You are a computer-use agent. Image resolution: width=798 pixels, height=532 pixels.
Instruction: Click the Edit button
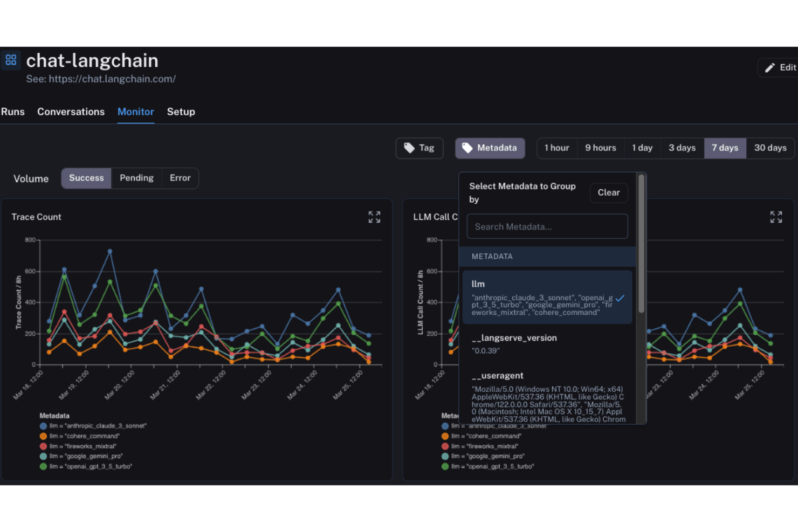coord(779,67)
